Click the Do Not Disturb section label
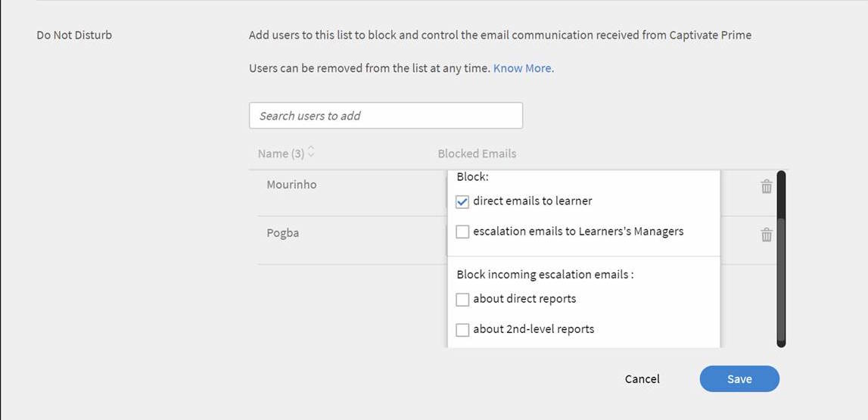Screen dimensions: 868x420 click(74, 35)
